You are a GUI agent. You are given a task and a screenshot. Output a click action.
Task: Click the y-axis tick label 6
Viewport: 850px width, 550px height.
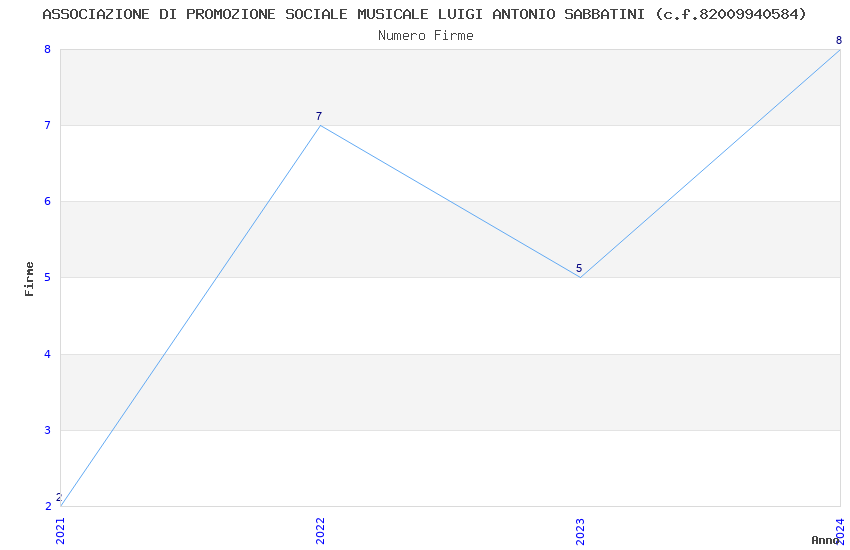coord(47,202)
